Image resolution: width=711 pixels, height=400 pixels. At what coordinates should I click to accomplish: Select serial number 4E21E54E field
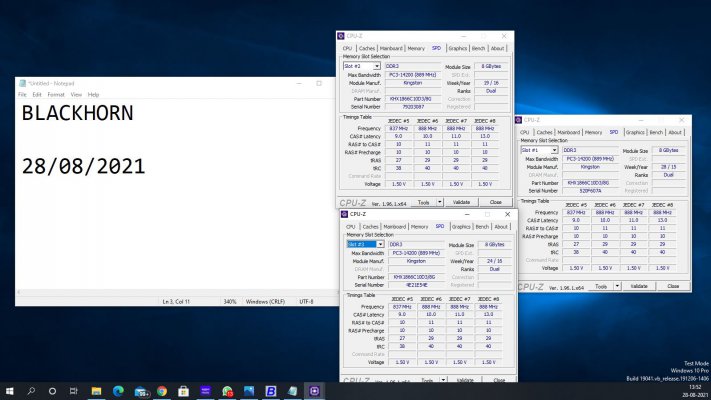tap(417, 285)
